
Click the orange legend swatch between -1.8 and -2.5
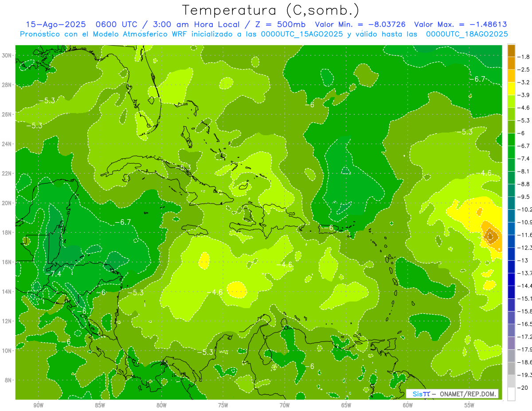coord(512,63)
